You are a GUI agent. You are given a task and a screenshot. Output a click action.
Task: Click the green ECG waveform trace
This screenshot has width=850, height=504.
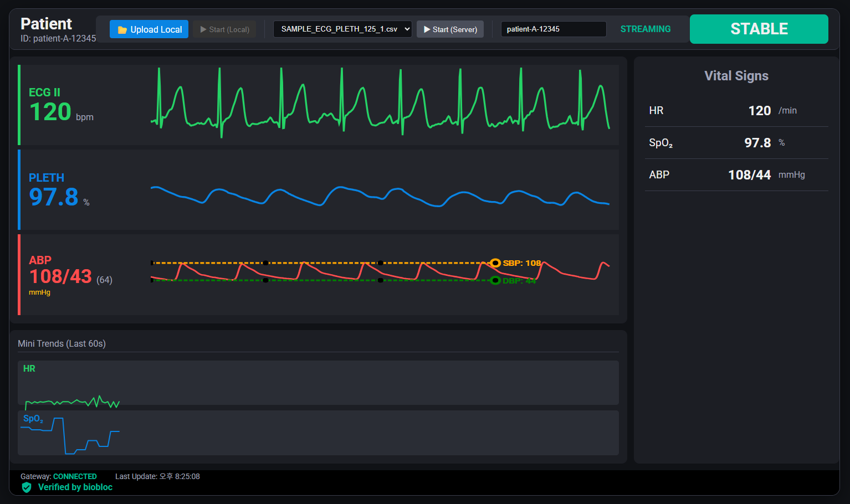pyautogui.click(x=380, y=102)
